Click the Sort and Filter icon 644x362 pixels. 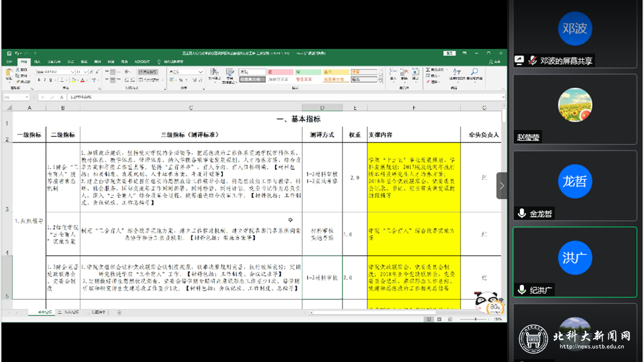[x=457, y=73]
